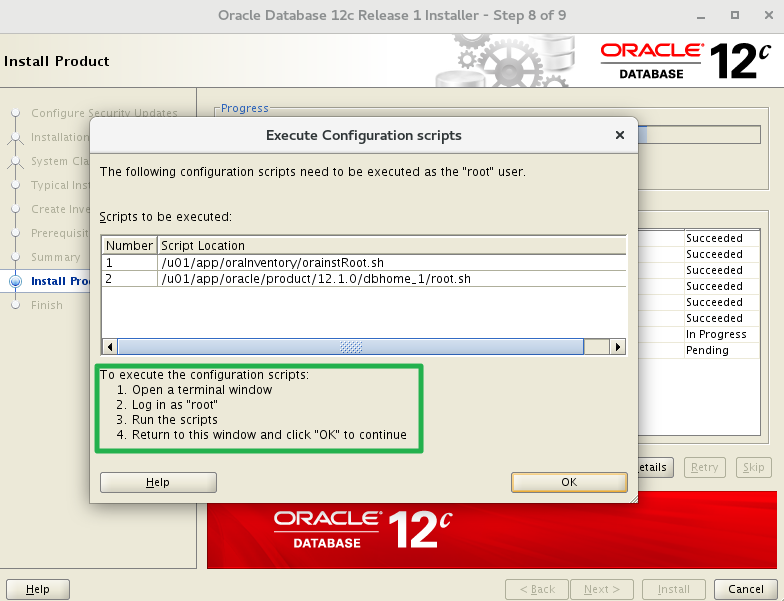Click the Script Location column header
This screenshot has width=784, height=601.
392,246
